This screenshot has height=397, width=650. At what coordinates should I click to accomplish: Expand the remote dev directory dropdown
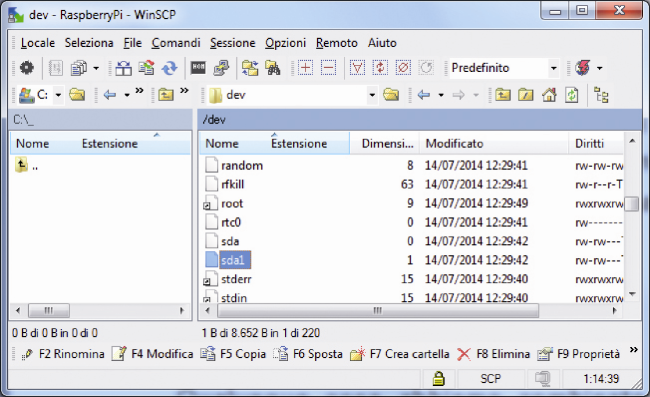(x=372, y=95)
